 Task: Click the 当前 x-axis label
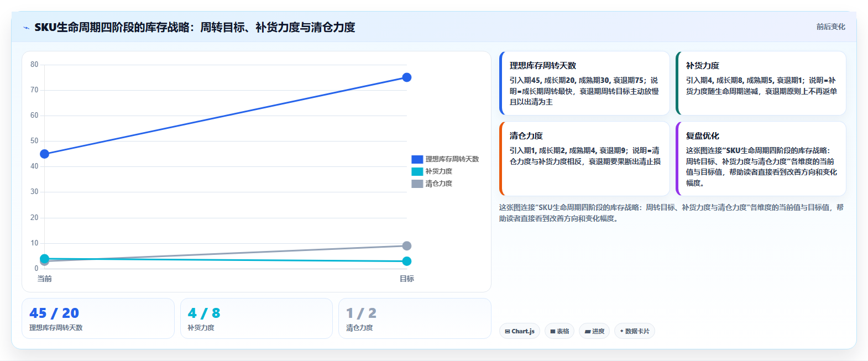[45, 279]
